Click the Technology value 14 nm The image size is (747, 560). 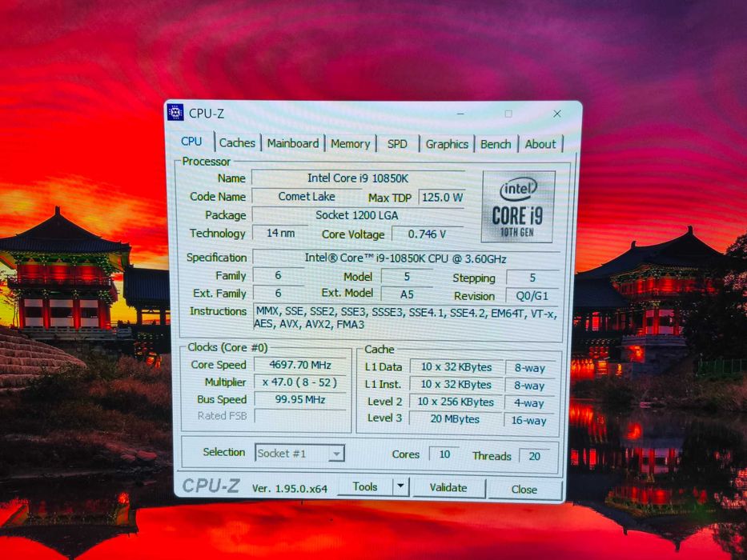coord(280,234)
